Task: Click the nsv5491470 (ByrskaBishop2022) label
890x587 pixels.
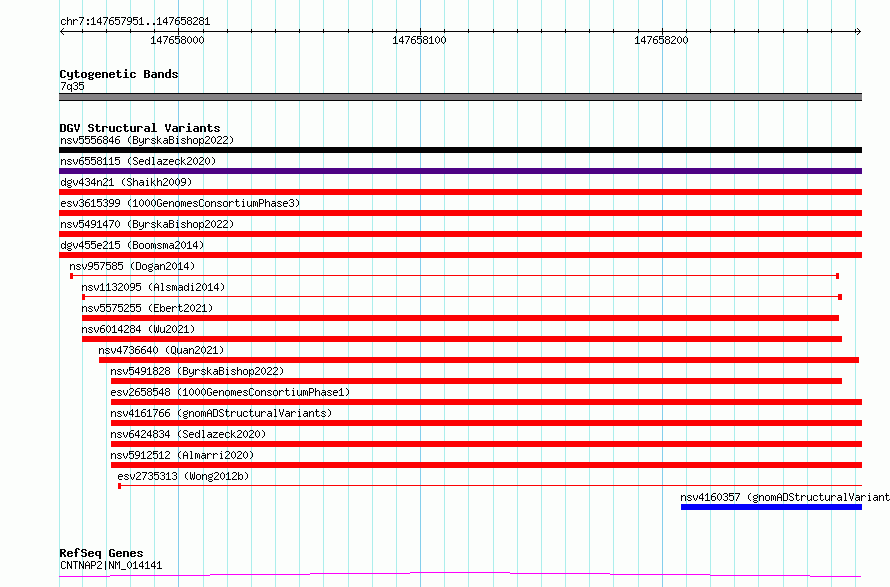Action: click(147, 224)
